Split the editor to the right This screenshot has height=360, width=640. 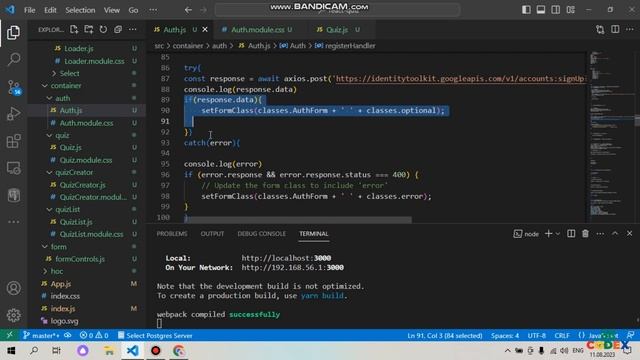coord(615,29)
